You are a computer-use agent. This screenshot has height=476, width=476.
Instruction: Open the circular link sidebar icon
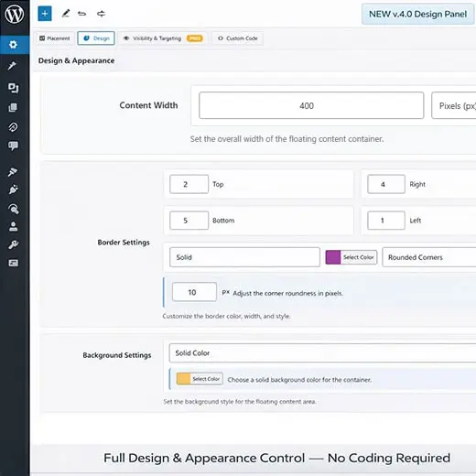[x=13, y=126]
